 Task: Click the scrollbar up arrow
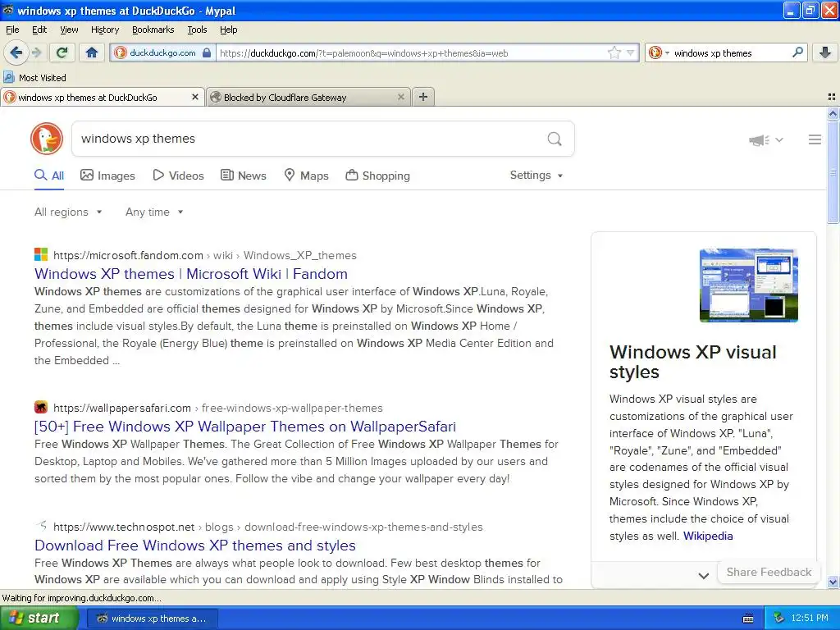[833, 113]
